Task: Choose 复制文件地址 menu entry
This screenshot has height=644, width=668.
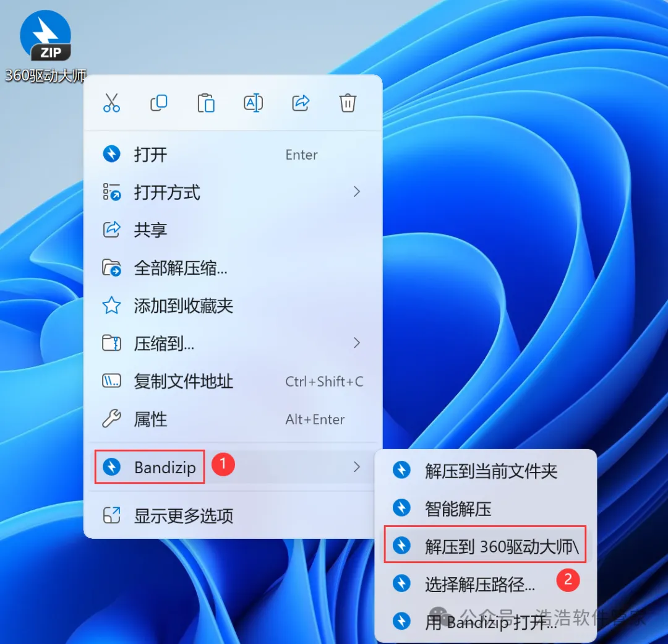Action: 233,381
